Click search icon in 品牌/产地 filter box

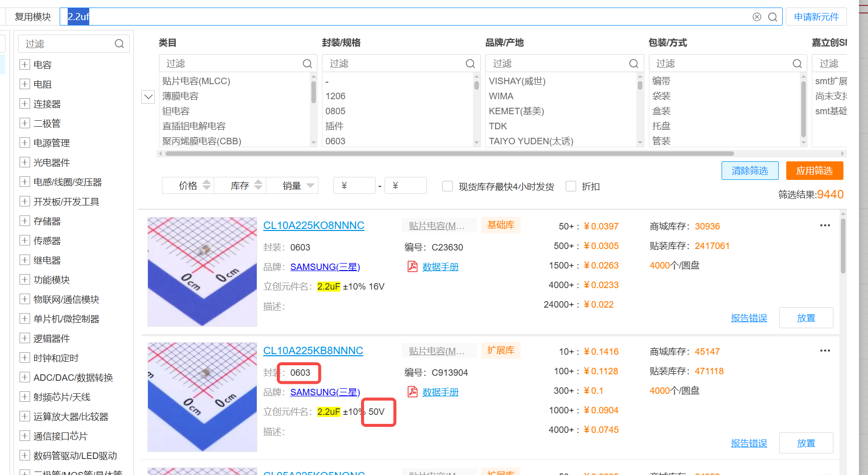coord(634,64)
